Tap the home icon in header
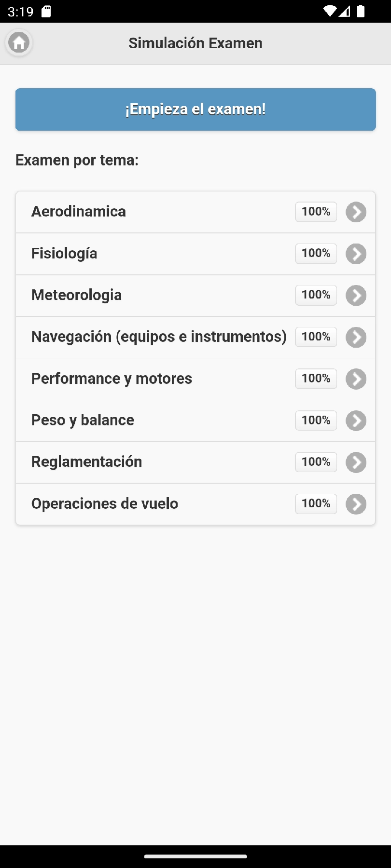This screenshot has width=391, height=868. pos(19,43)
